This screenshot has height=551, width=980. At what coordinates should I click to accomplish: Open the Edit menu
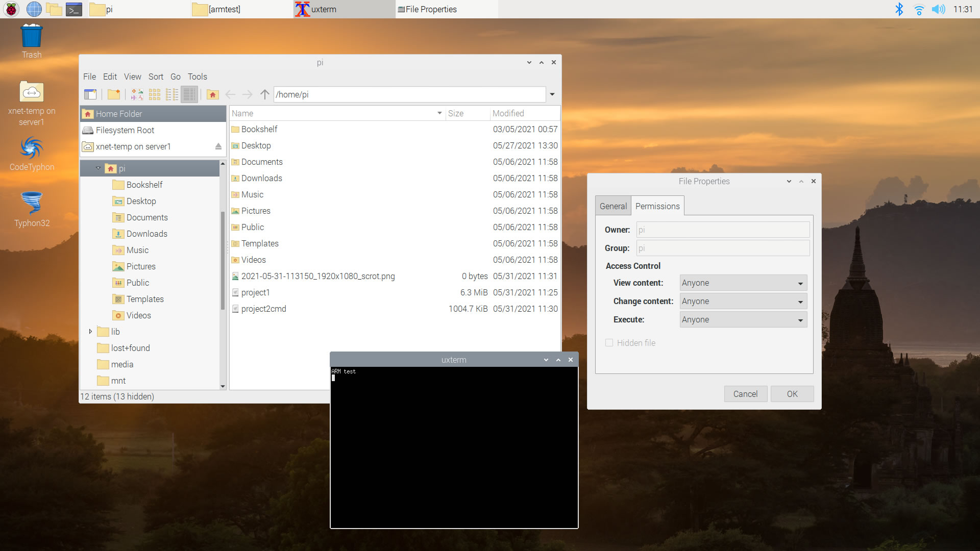point(110,77)
